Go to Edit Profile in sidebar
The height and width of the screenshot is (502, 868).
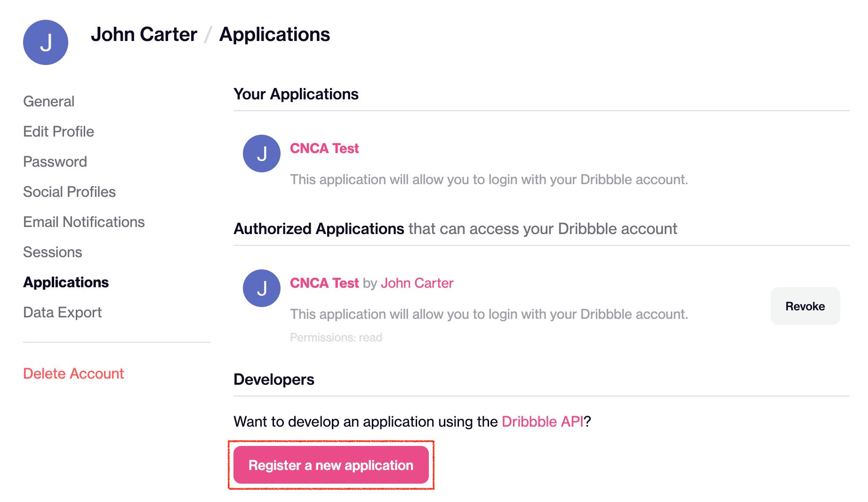coord(59,131)
